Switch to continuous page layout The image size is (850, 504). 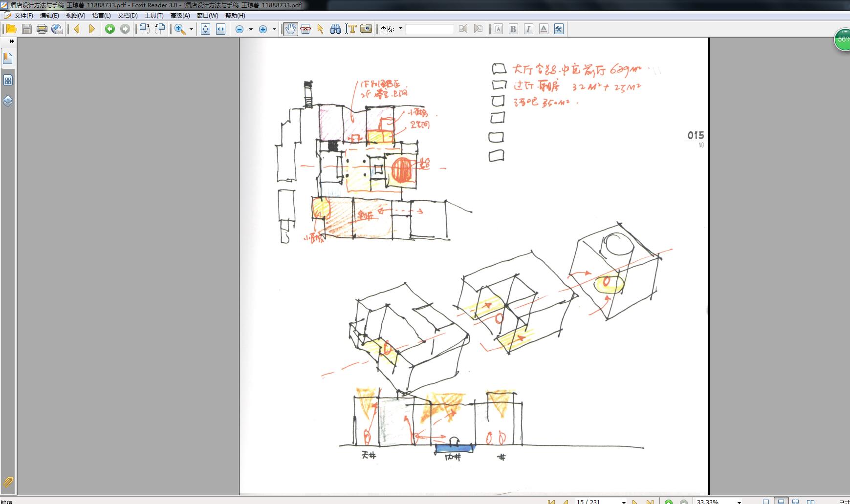[x=781, y=502]
